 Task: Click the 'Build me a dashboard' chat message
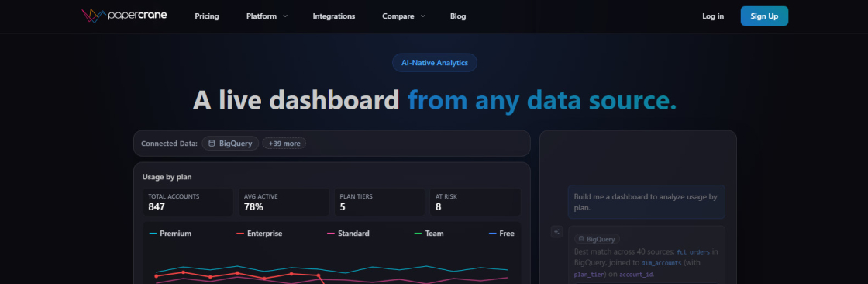tap(646, 202)
